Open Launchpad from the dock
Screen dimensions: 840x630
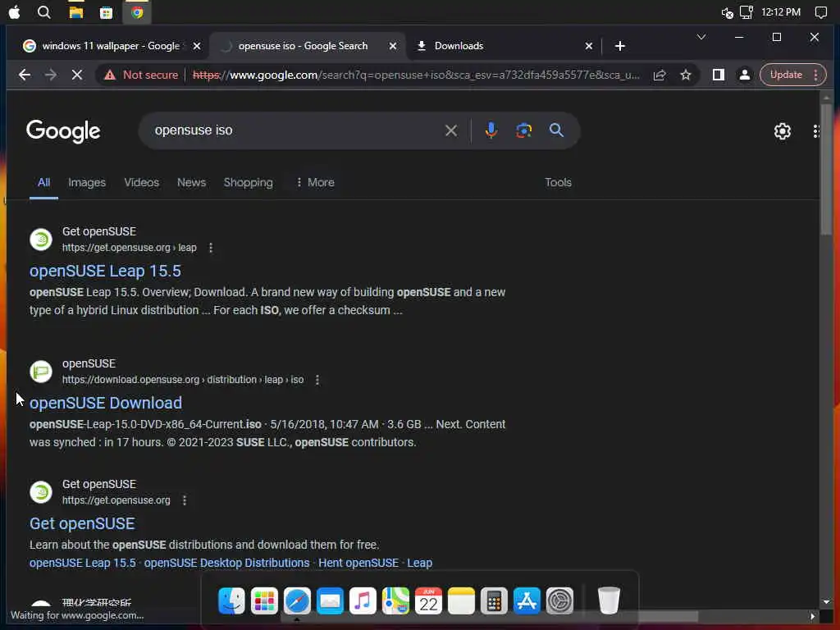click(x=264, y=600)
